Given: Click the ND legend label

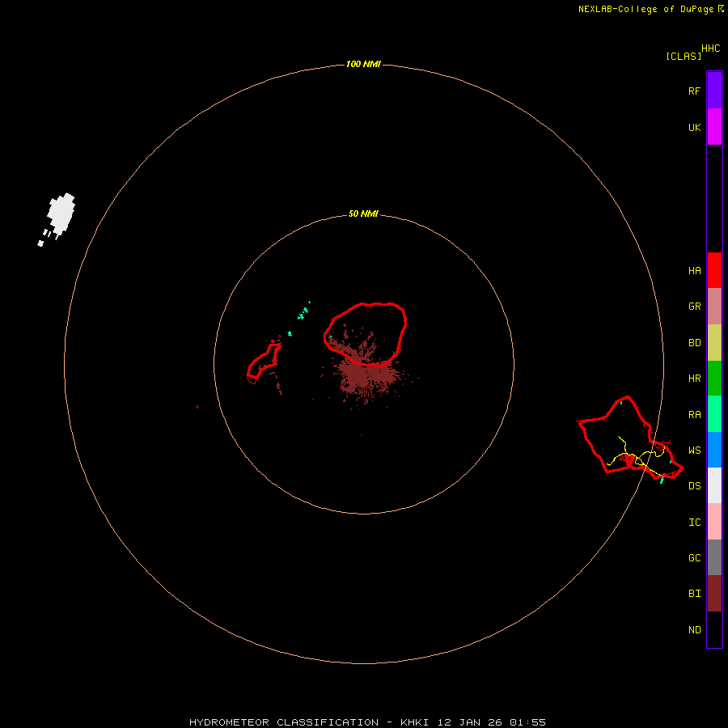Looking at the screenshot, I should 694,630.
